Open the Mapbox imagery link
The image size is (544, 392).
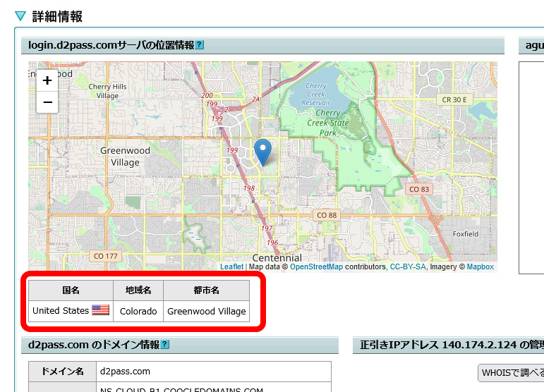pyautogui.click(x=480, y=267)
